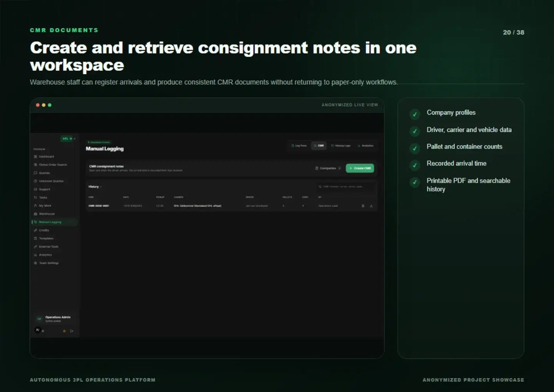The height and width of the screenshot is (392, 554).
Task: Click the logout icon in the sidebar footer
Action: pyautogui.click(x=72, y=331)
